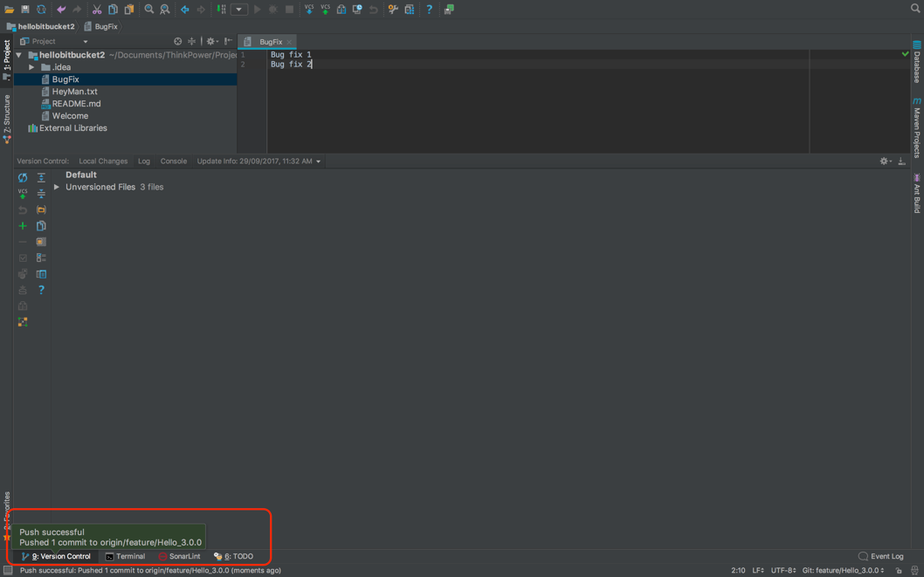The width and height of the screenshot is (924, 577).
Task: Toggle the read-only lock icon in the status bar
Action: click(x=899, y=571)
